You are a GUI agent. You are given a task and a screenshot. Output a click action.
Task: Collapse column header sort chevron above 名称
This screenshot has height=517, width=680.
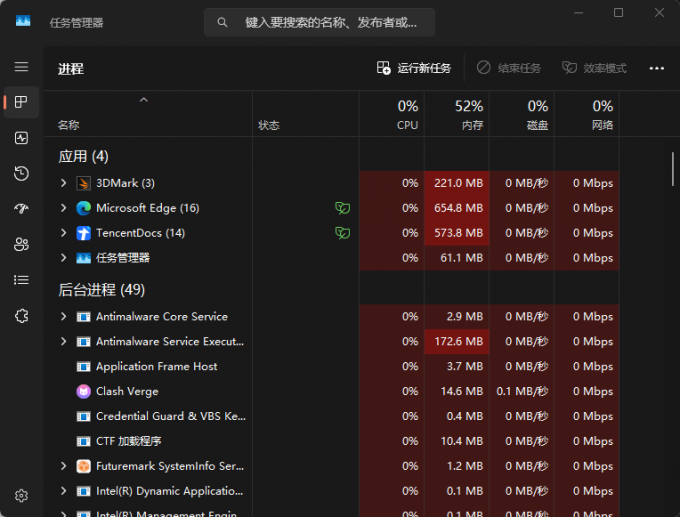coord(144,100)
